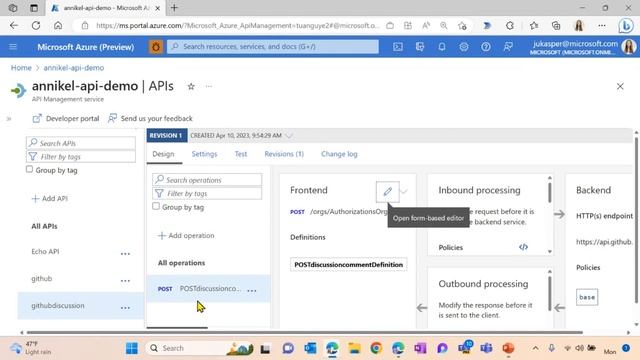This screenshot has height=360, width=640.
Task: Click the base policy in Backend
Action: pyautogui.click(x=587, y=297)
